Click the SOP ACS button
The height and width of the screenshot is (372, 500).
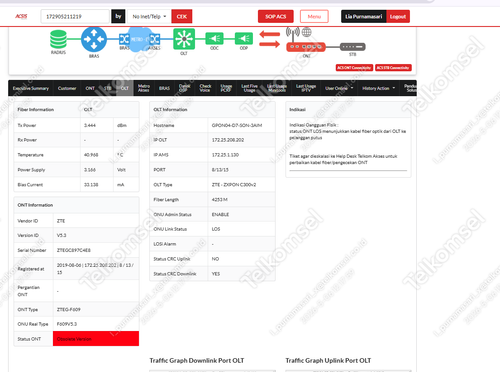(x=276, y=16)
